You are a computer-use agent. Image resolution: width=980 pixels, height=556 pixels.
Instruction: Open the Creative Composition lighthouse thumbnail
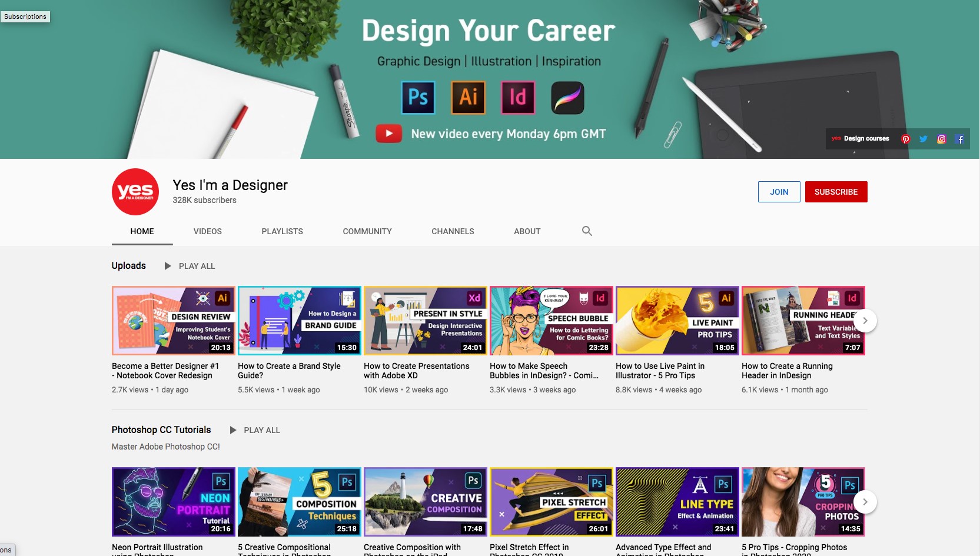[426, 502]
